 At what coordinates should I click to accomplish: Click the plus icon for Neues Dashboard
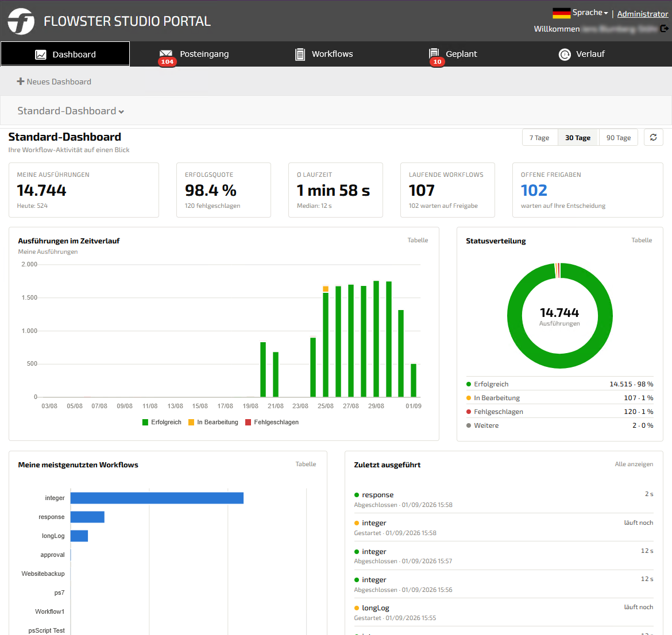(x=21, y=82)
